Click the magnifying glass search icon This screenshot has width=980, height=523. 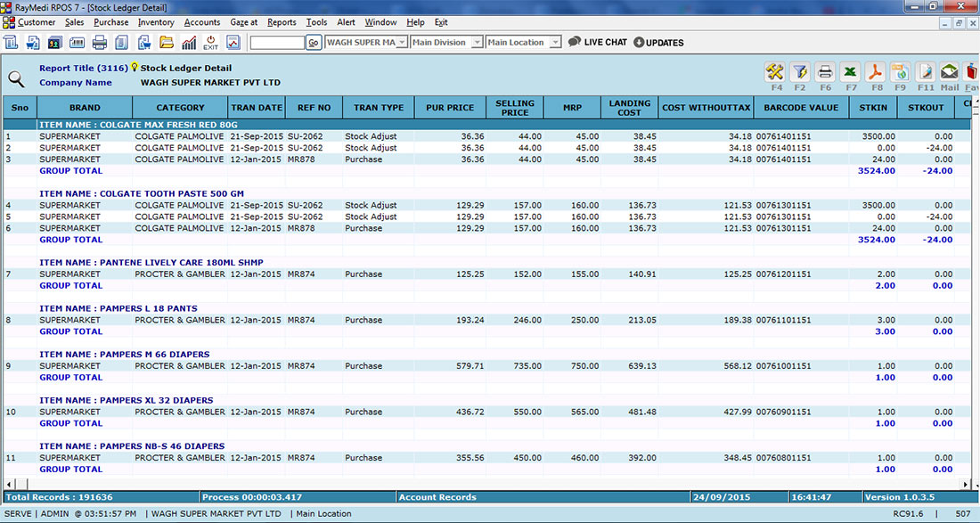16,78
